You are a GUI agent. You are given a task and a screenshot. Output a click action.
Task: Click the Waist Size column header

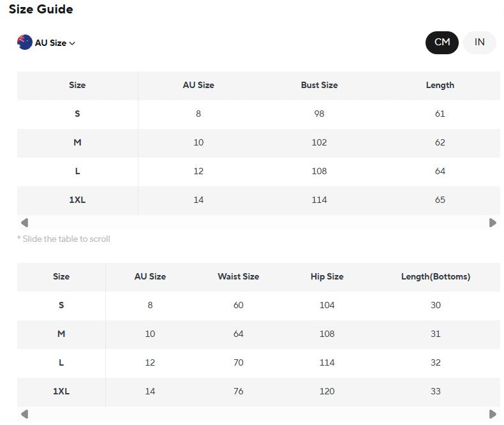coord(238,276)
